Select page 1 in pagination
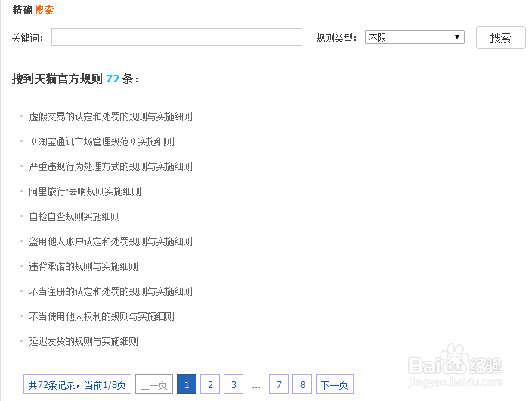Viewport: 532px width, 401px height. click(187, 384)
